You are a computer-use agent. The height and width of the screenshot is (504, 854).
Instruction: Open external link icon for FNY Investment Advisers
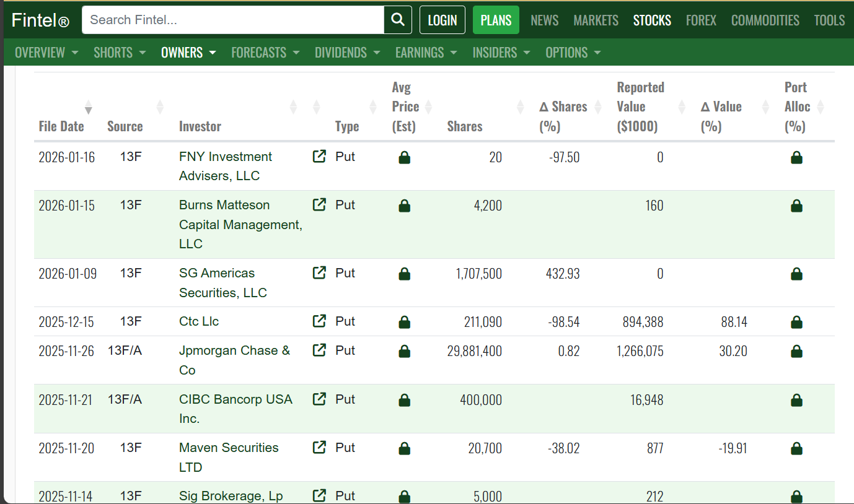(319, 157)
